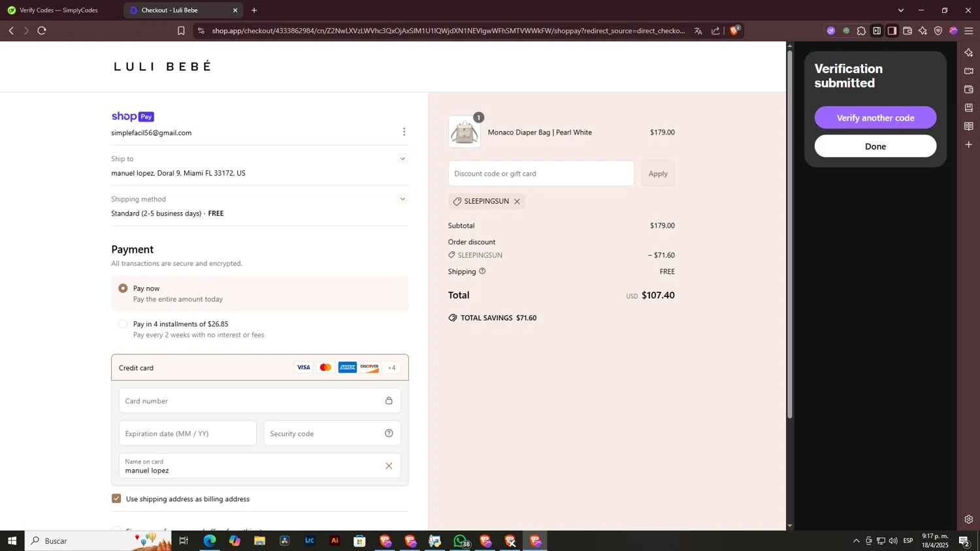Select Pay now radio option

tap(123, 288)
